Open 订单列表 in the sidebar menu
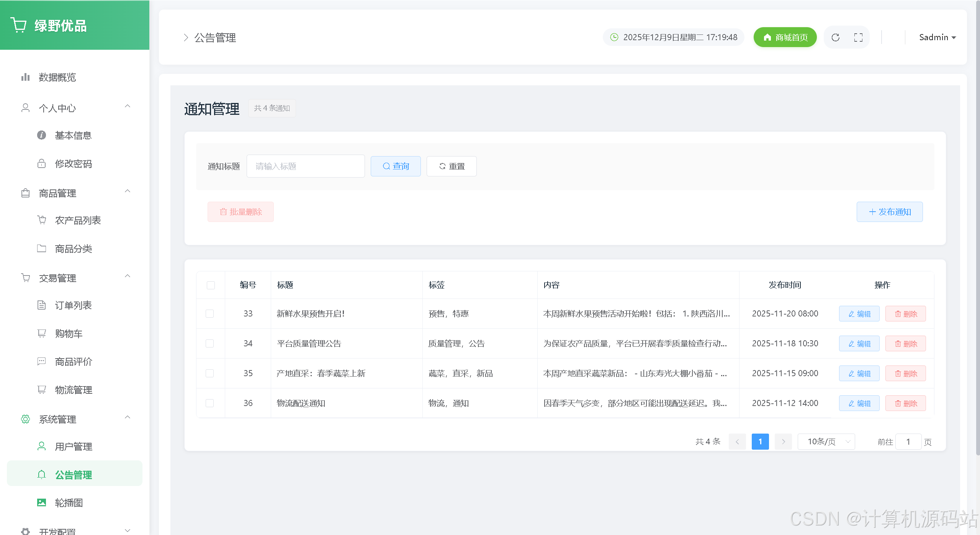 click(73, 305)
